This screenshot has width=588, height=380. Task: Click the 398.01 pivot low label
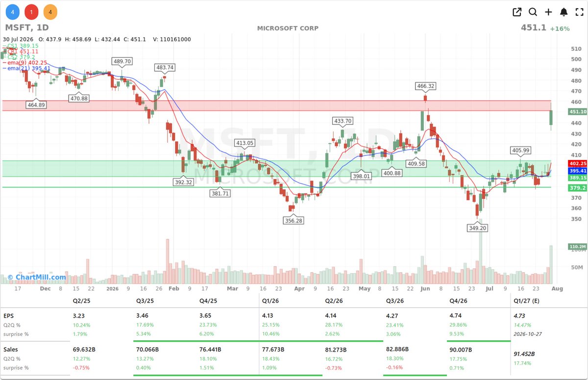pos(361,176)
